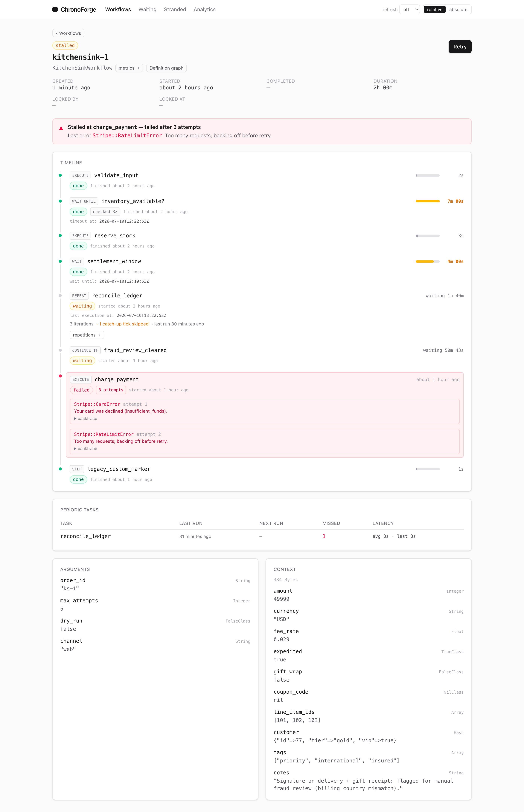Expand backtrace for Stripe::CardError attempt 1
Viewport: 524px width, 812px height.
click(x=86, y=419)
